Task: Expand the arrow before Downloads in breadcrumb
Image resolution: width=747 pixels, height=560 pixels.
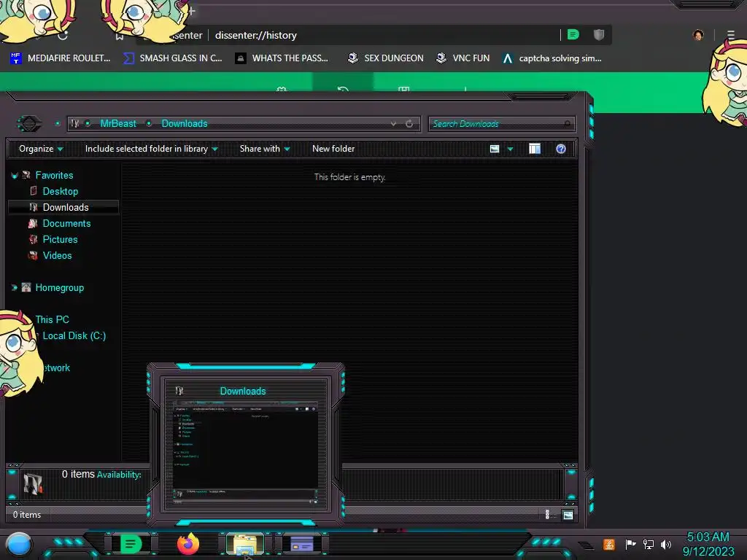Action: [x=149, y=123]
